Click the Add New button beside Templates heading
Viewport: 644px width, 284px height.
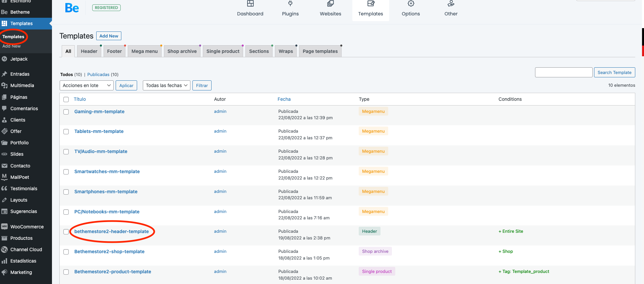109,36
